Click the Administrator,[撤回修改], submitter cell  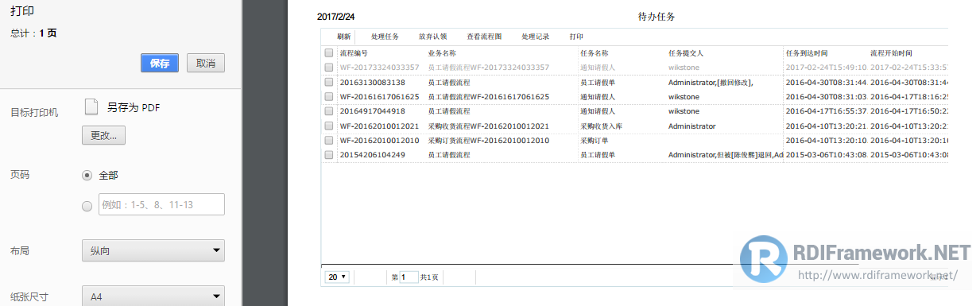711,82
